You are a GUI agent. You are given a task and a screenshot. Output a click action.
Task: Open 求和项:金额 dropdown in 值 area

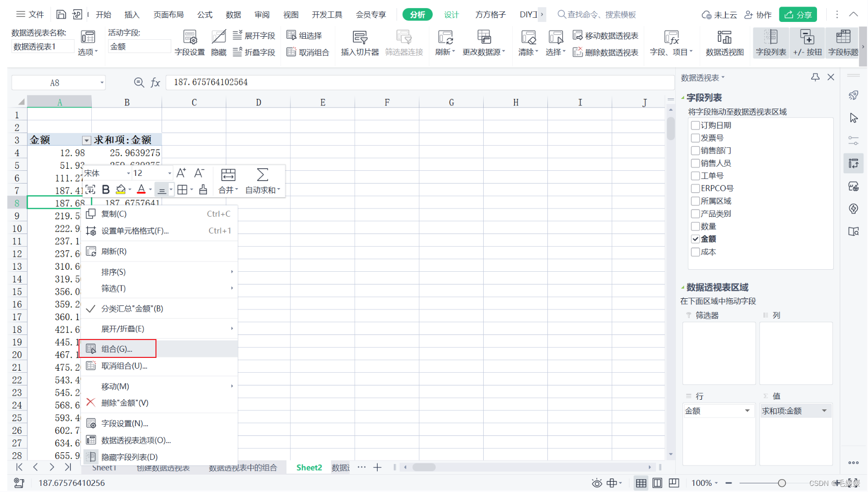pos(824,411)
